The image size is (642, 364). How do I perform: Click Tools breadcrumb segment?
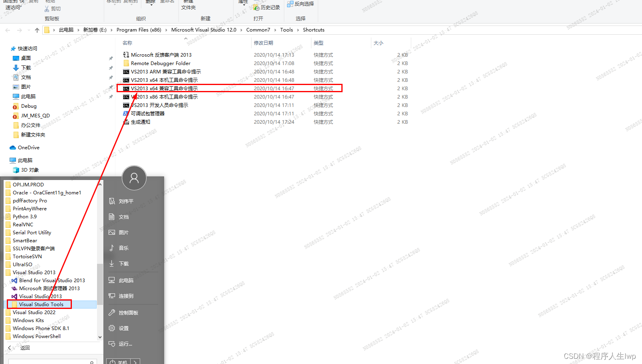tap(286, 30)
